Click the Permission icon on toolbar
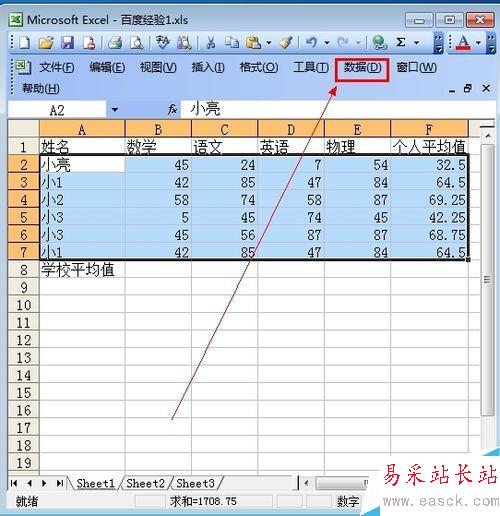500x516 pixels. [89, 43]
